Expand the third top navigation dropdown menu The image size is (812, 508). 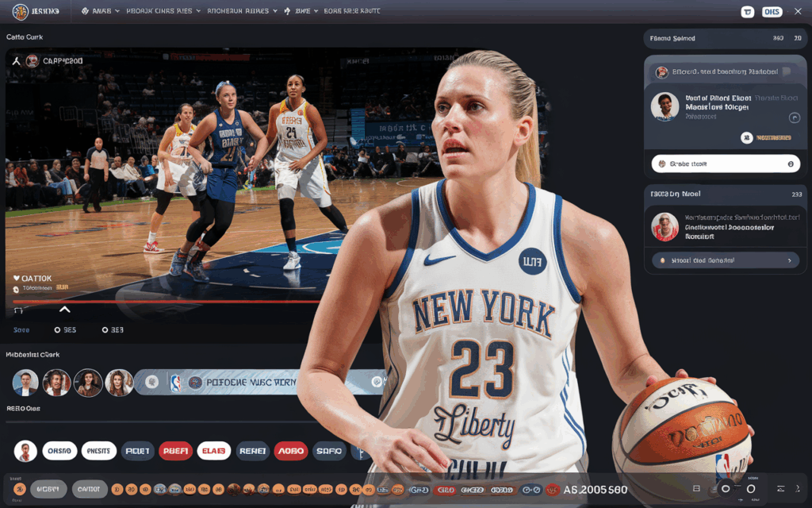(242, 11)
